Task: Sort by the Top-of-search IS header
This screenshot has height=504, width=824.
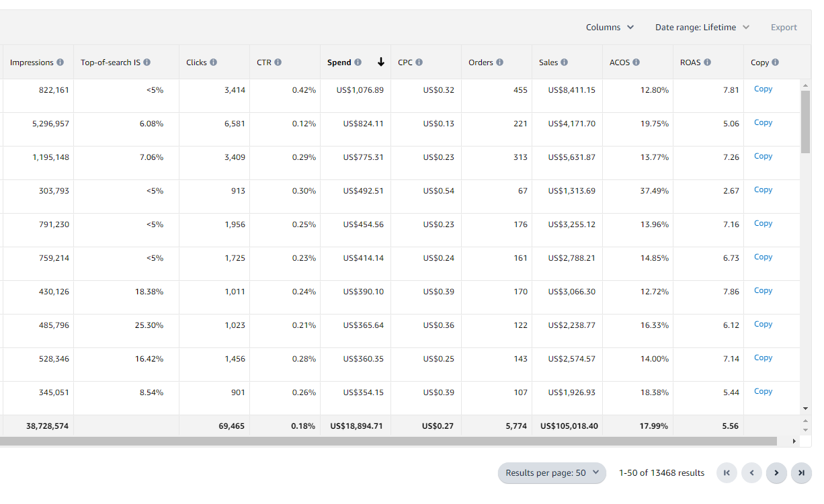Action: click(x=110, y=62)
